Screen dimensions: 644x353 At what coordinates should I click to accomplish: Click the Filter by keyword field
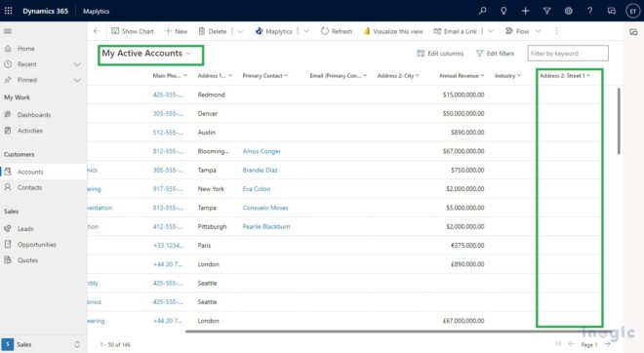click(x=568, y=54)
